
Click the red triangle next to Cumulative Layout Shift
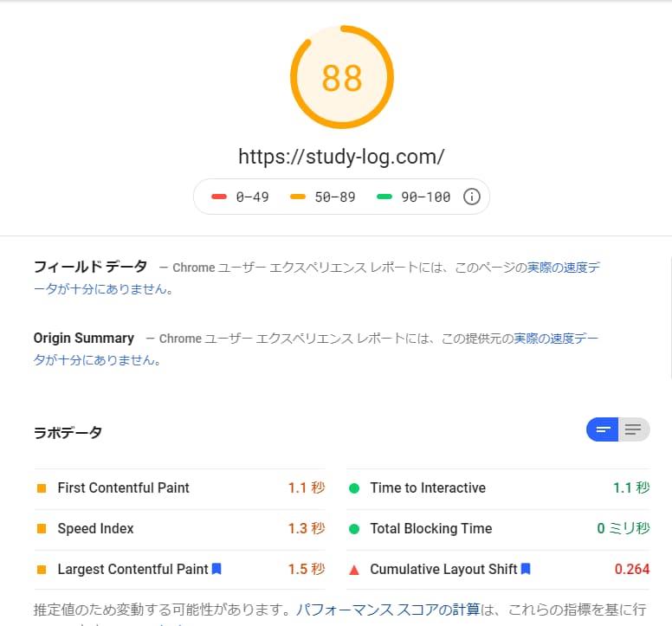(354, 570)
